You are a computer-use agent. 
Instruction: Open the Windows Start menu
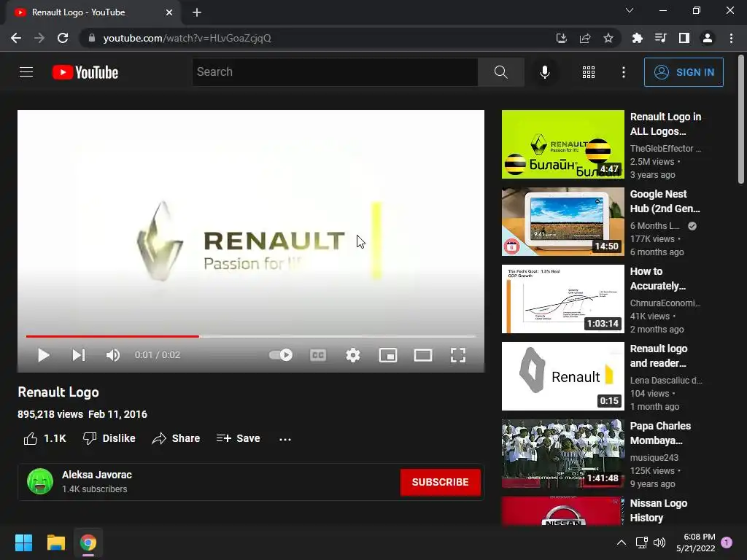point(23,542)
